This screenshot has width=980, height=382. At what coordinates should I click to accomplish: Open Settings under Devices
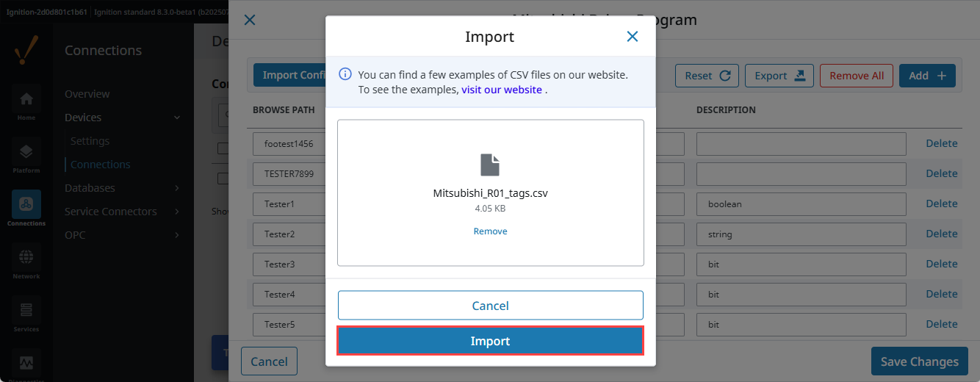pos(90,141)
